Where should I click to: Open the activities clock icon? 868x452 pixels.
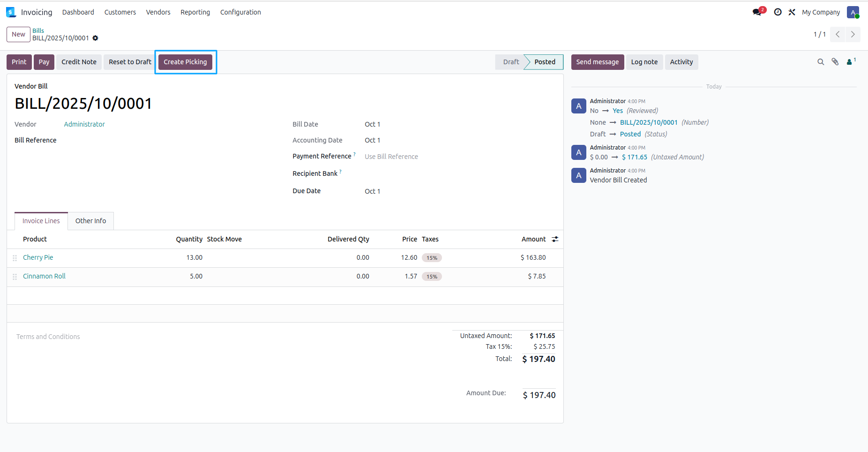778,12
